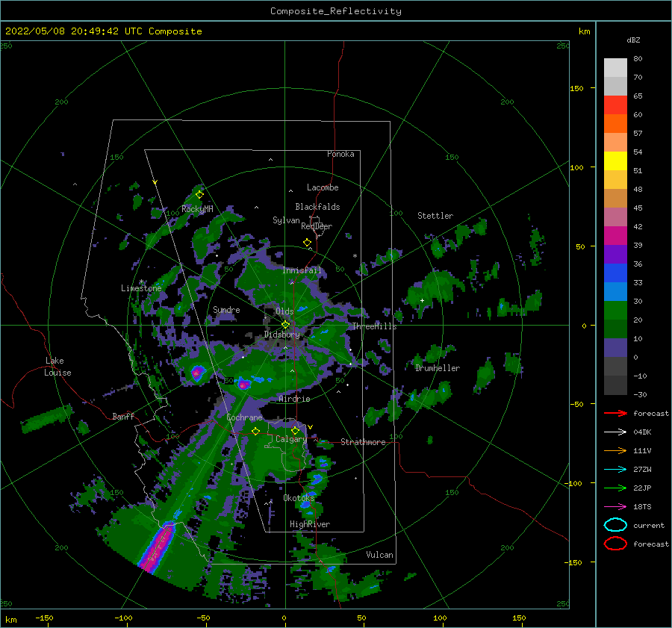The image size is (672, 628).
Task: Click the -100 tick on bottom axis
Action: point(123,618)
